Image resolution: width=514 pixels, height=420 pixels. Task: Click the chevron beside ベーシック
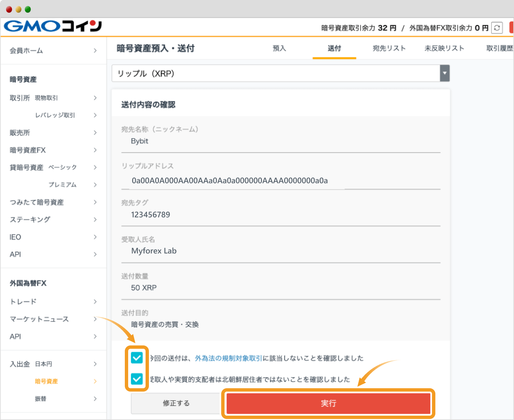(95, 167)
